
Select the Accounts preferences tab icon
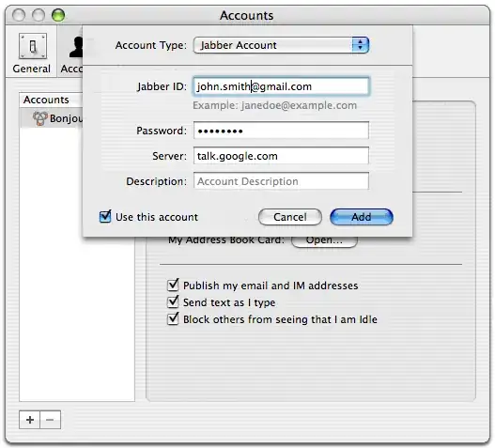point(72,54)
